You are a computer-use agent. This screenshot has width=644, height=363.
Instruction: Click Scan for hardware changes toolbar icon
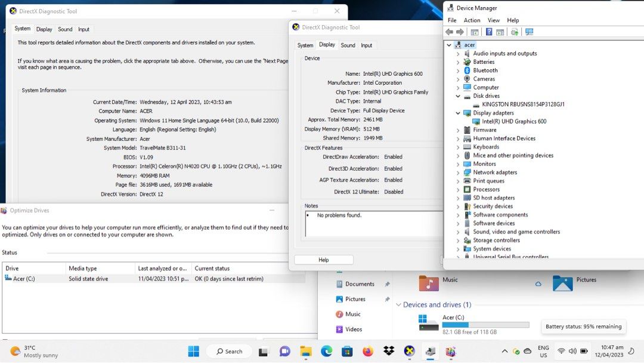(529, 32)
